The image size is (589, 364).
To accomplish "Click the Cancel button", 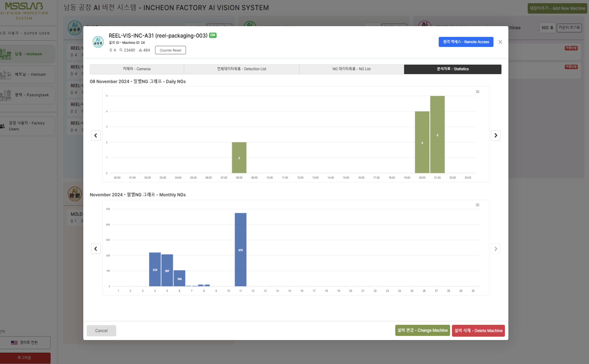I will click(x=101, y=330).
